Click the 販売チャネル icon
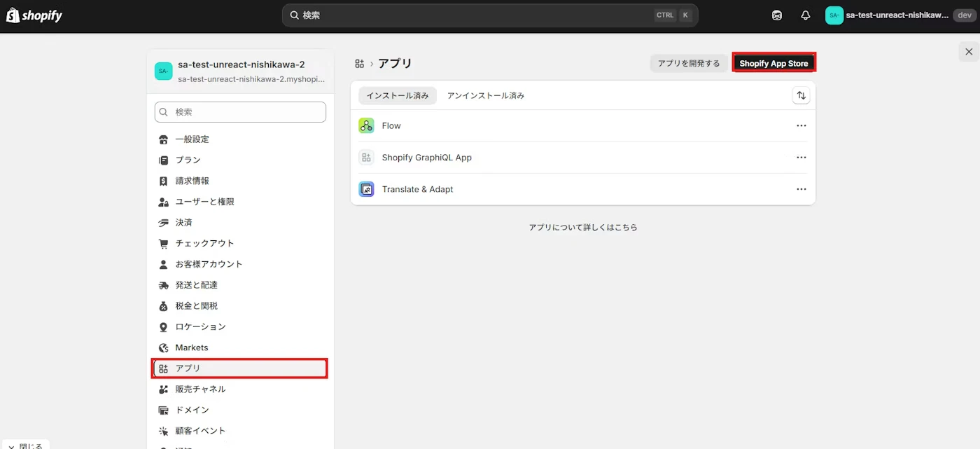This screenshot has height=449, width=980. coord(164,389)
